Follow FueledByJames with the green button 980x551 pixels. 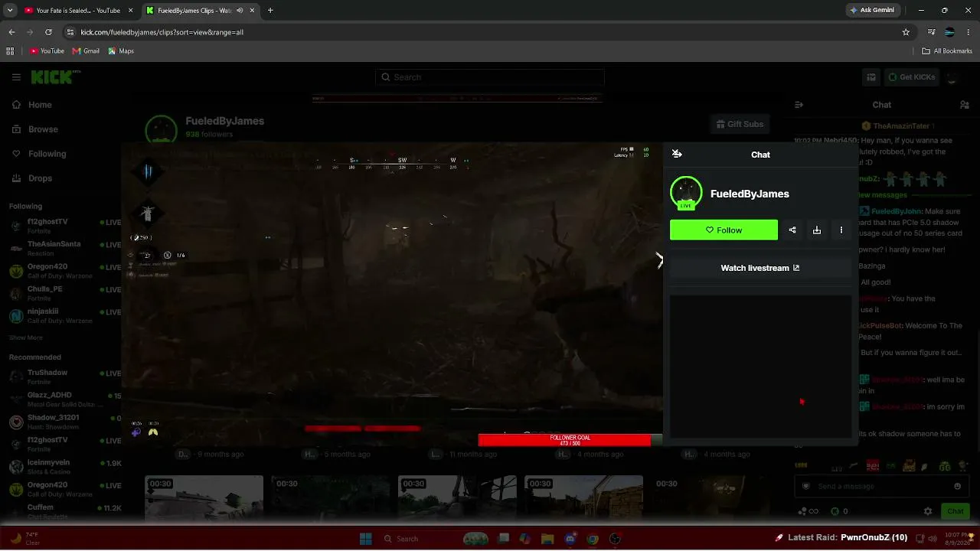pyautogui.click(x=724, y=230)
